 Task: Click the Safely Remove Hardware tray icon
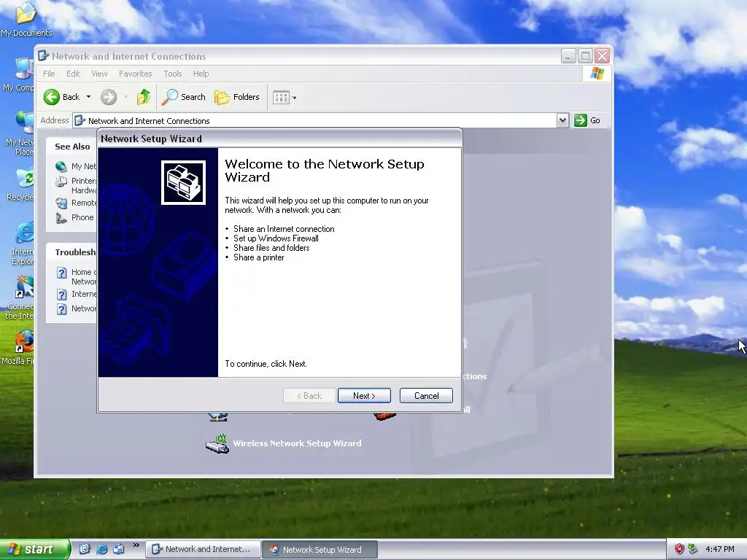[x=693, y=549]
